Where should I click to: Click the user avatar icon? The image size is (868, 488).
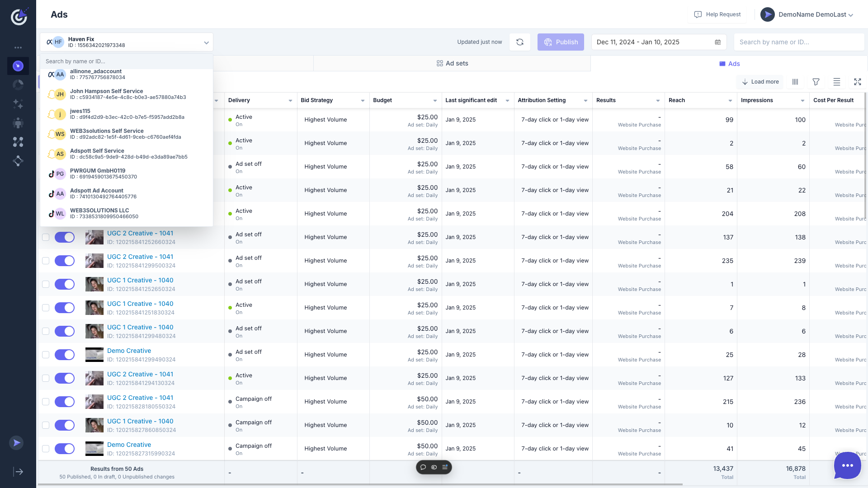point(768,14)
